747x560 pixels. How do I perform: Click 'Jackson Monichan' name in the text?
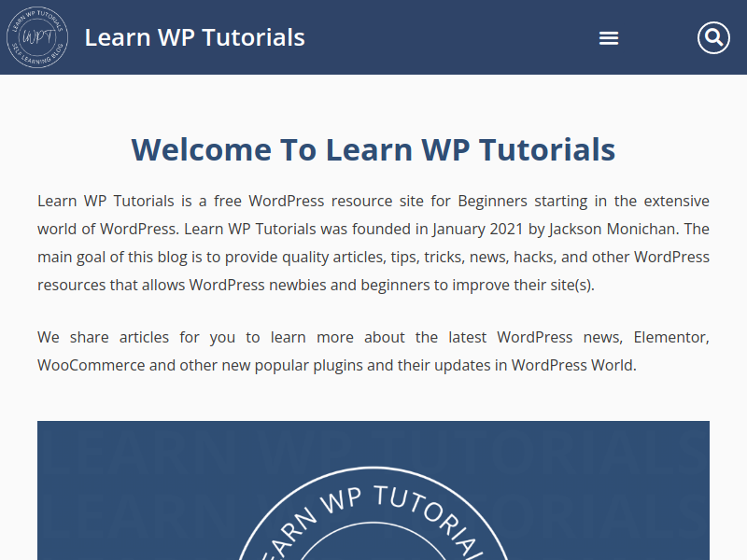point(613,229)
